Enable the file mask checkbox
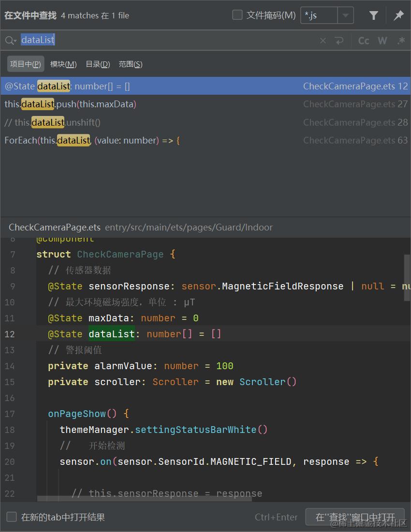This screenshot has height=532, width=411. (237, 15)
